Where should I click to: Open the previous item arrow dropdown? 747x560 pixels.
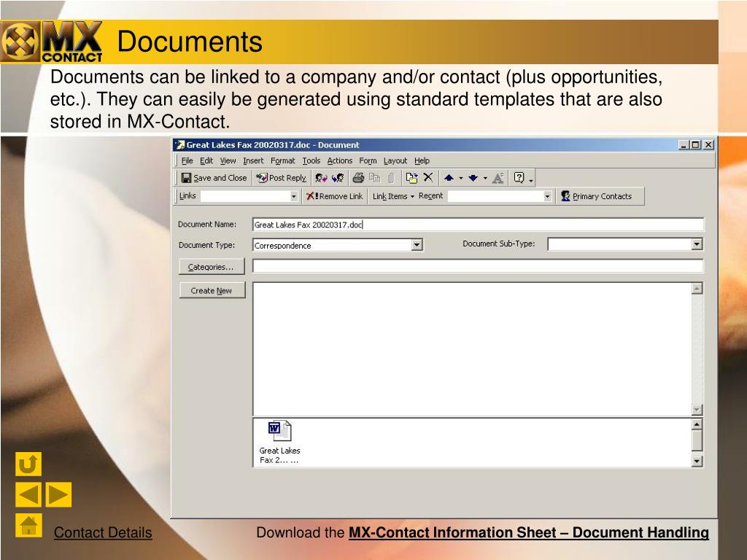click(x=461, y=178)
